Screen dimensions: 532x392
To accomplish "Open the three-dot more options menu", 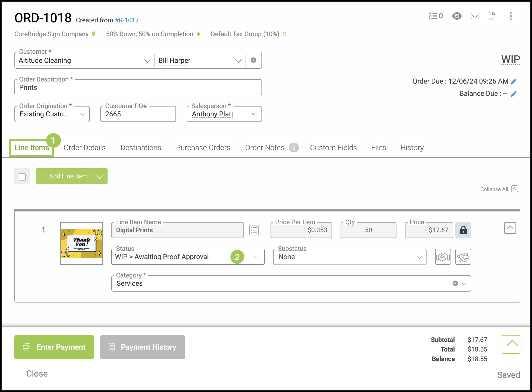I will click(511, 16).
